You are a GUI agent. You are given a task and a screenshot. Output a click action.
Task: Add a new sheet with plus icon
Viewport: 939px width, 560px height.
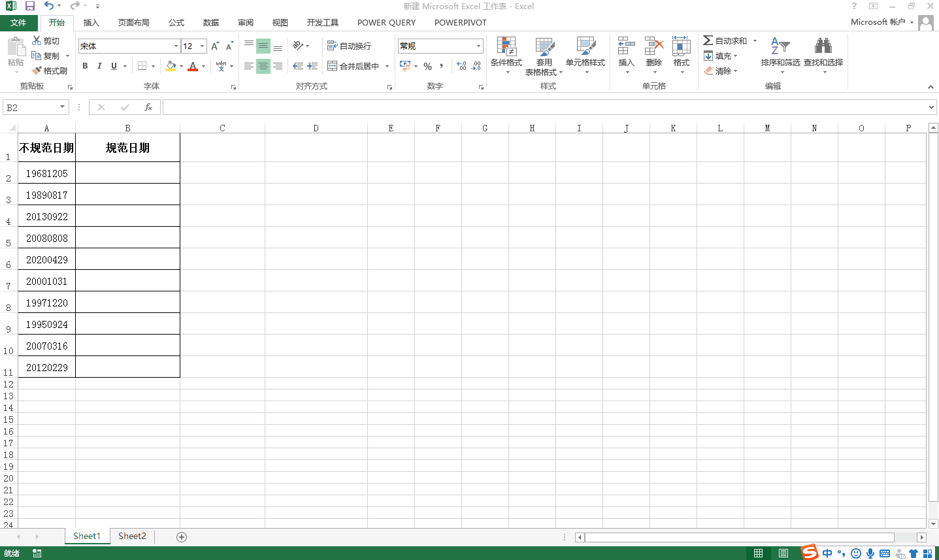click(182, 536)
